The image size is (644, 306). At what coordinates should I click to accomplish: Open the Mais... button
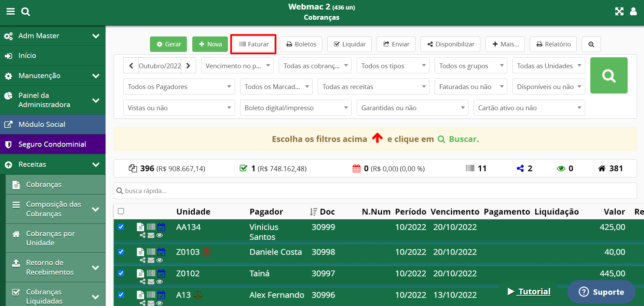pos(505,44)
